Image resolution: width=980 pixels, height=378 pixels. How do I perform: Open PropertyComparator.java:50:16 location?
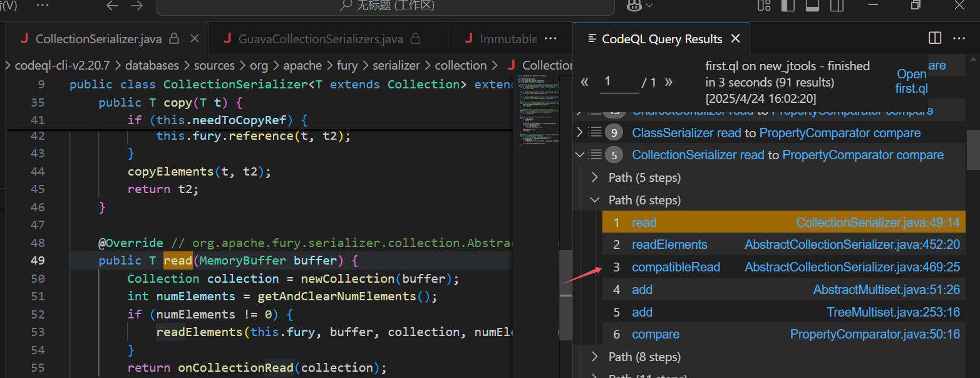(875, 334)
